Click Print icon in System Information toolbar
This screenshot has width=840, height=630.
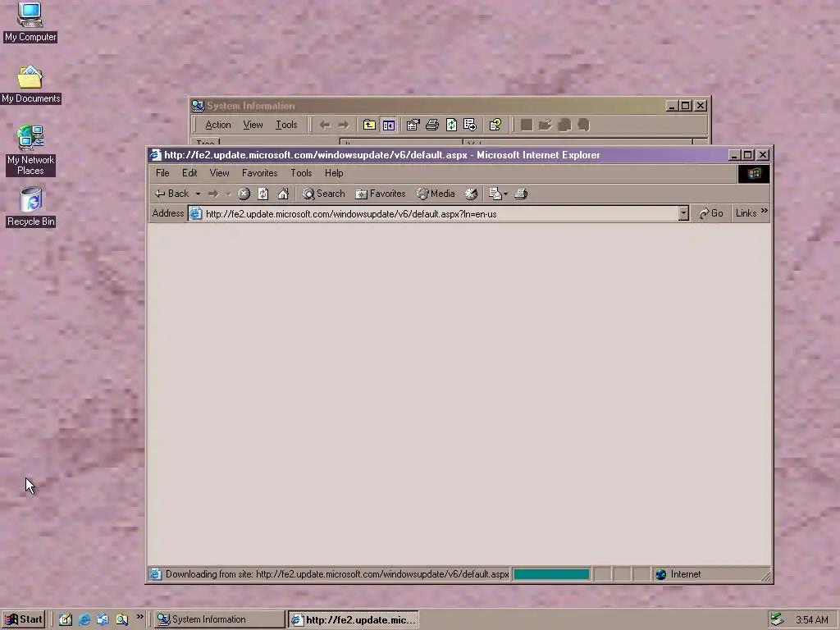pos(432,125)
